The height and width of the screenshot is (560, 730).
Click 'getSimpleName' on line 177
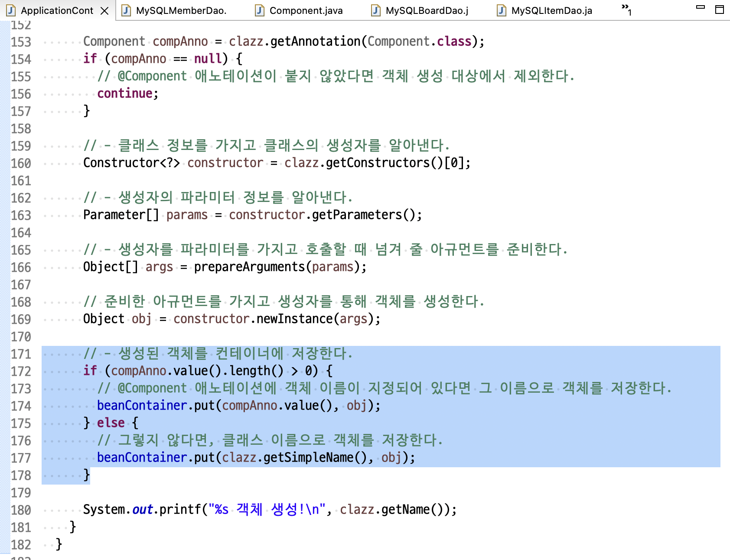(x=309, y=458)
